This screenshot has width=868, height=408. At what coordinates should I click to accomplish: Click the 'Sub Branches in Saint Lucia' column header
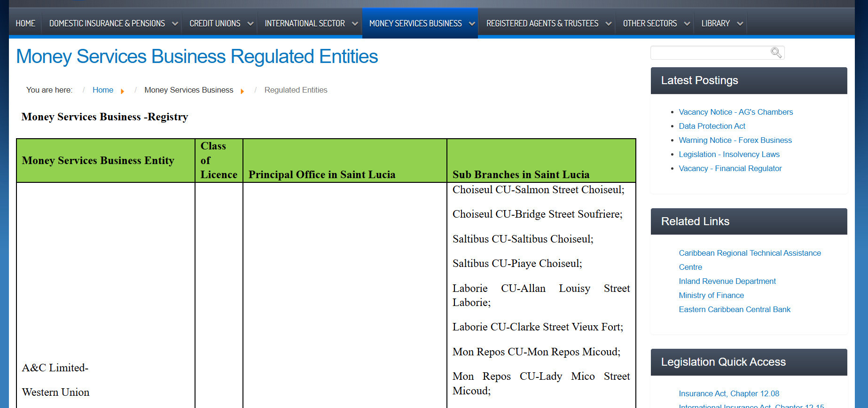click(x=521, y=174)
